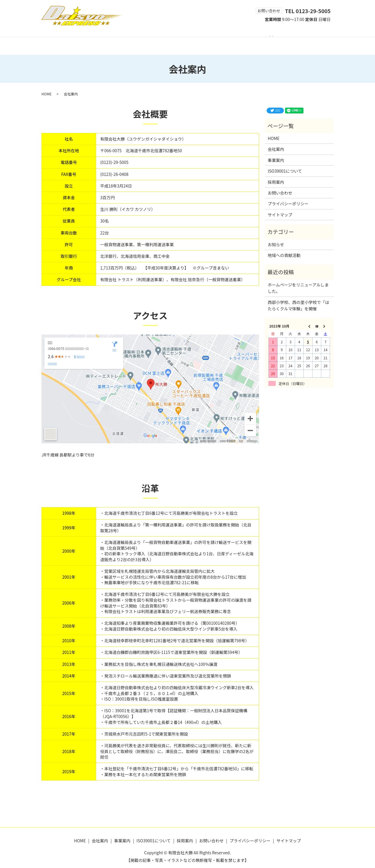Select October 31 in the calendar

pyautogui.click(x=290, y=374)
